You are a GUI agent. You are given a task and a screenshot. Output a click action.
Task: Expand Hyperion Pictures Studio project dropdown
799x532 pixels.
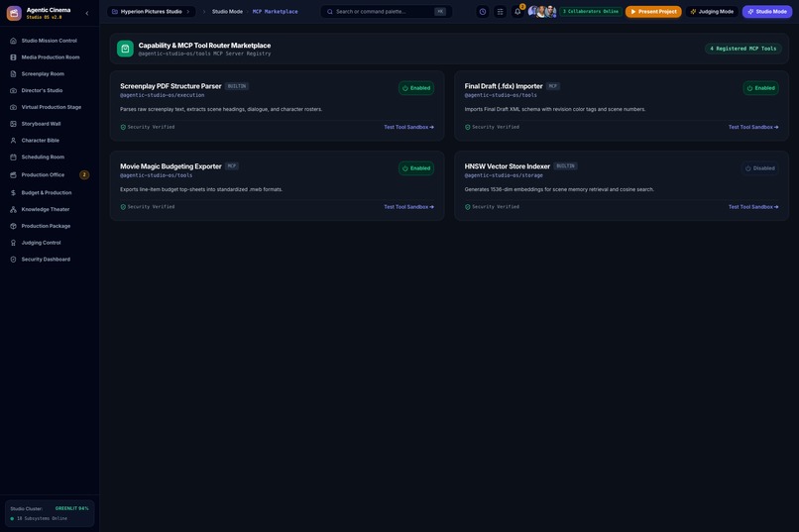(x=152, y=12)
